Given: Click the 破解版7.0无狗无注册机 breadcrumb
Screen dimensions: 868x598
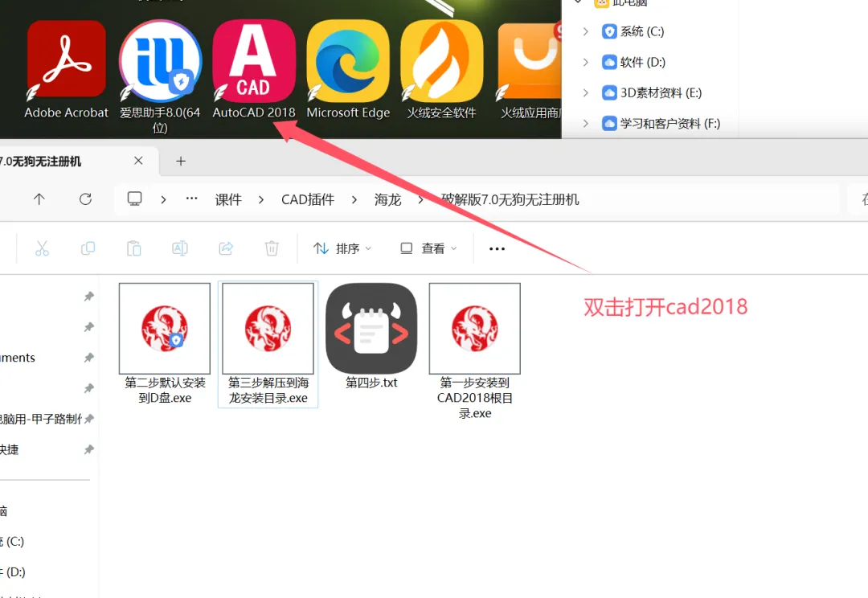Looking at the screenshot, I should 510,199.
